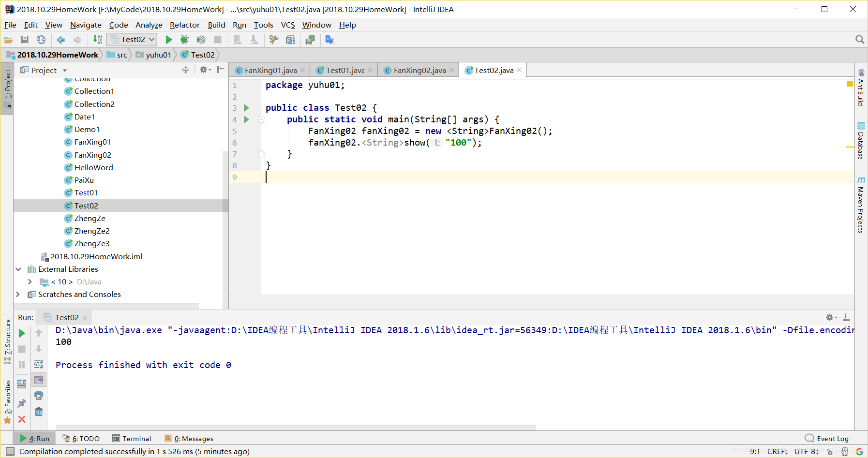Collapse the External Libraries node
This screenshot has height=458, width=868.
[18, 269]
